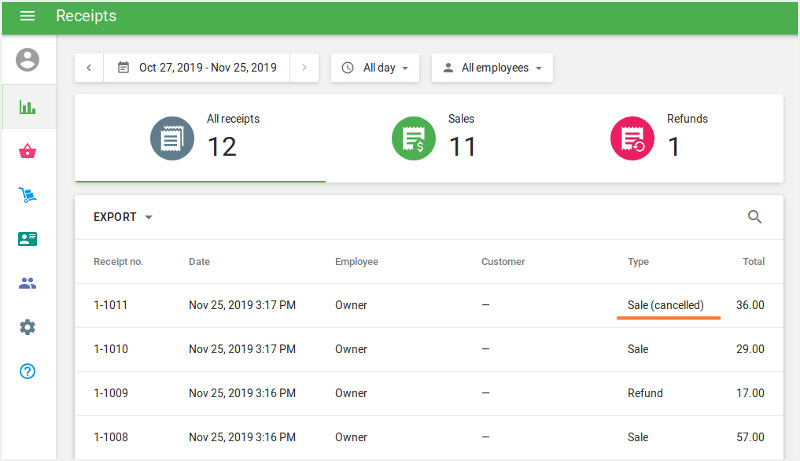Image resolution: width=800 pixels, height=461 pixels.
Task: Open the Settings gear icon
Action: pos(28,327)
